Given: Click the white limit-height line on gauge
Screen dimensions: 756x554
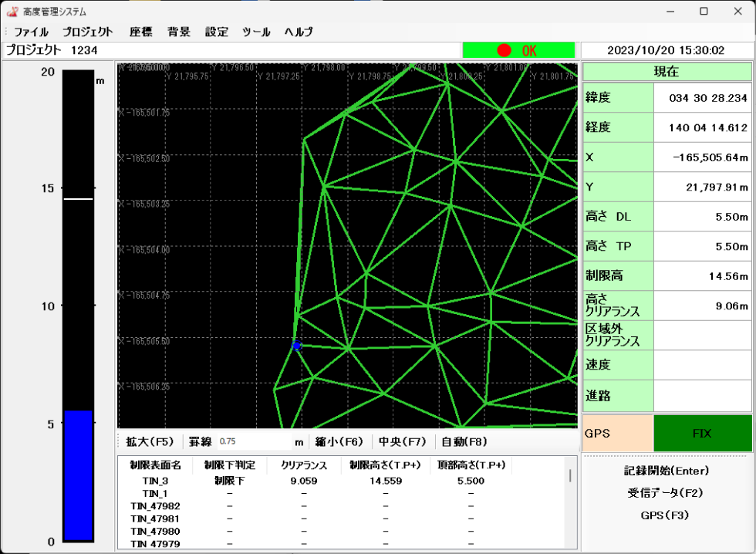Looking at the screenshot, I should (78, 198).
